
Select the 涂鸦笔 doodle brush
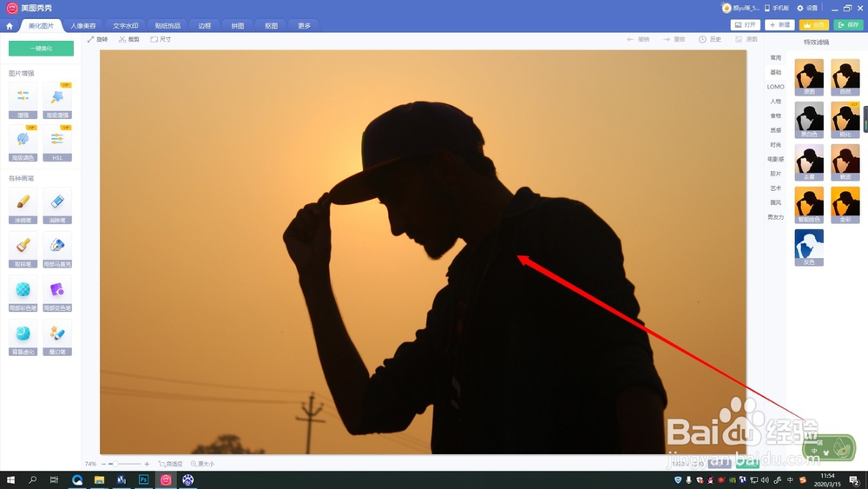23,206
